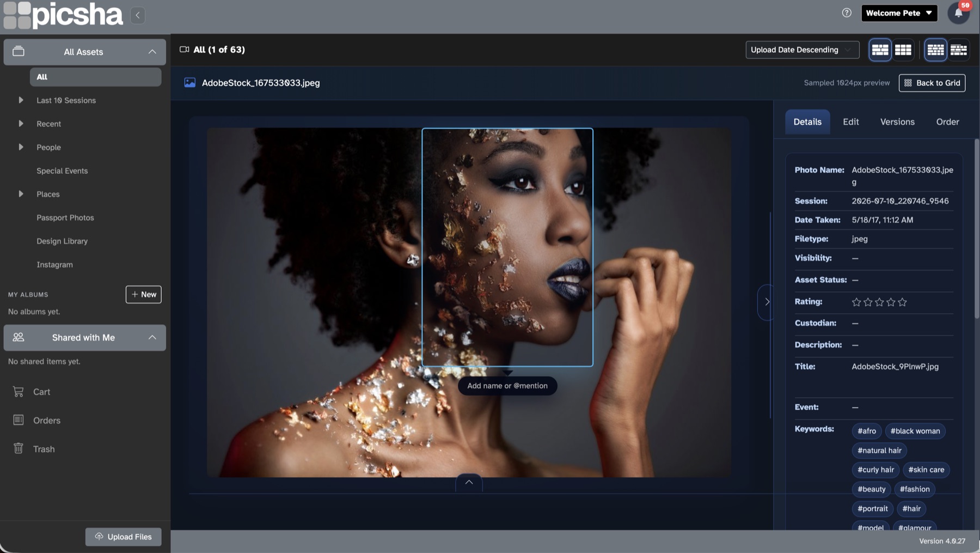Click the detected face bounding box
The width and height of the screenshot is (980, 553).
pyautogui.click(x=507, y=247)
